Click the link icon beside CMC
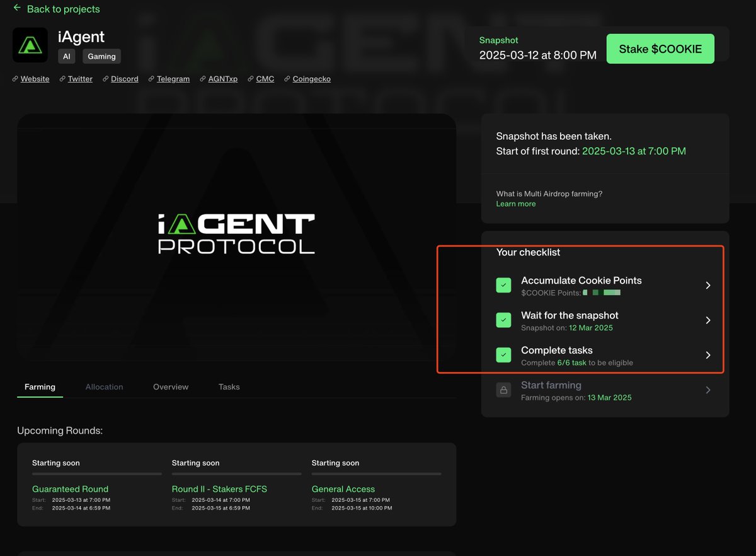The height and width of the screenshot is (556, 756). (251, 79)
